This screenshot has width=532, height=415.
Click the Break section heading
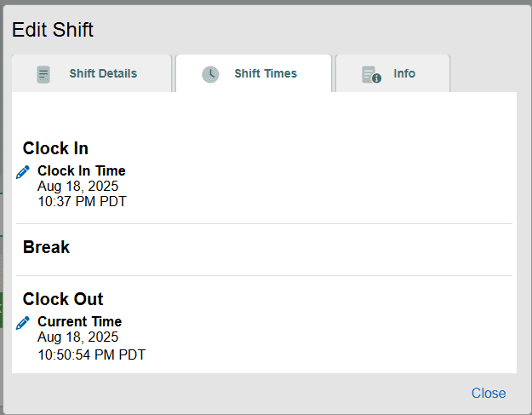coord(47,247)
